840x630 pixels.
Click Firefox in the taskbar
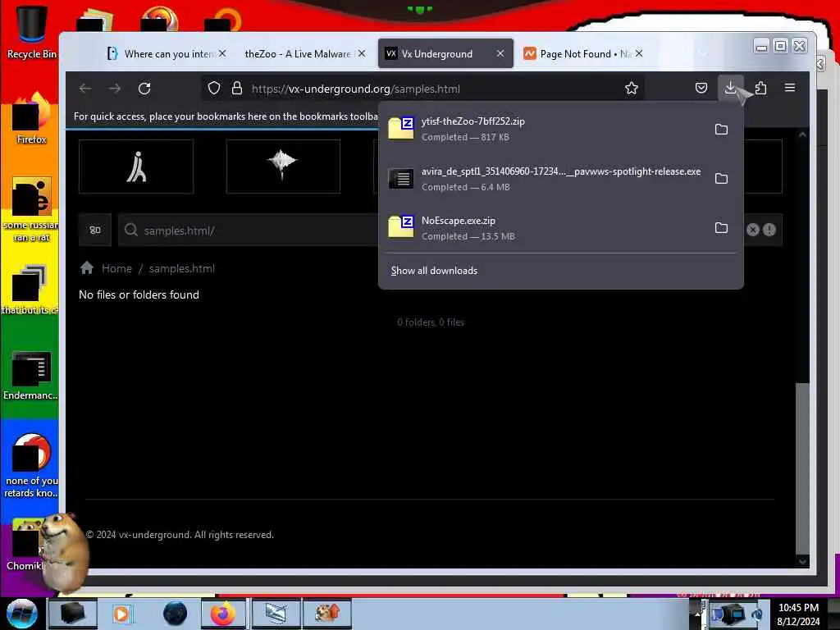pos(223,614)
